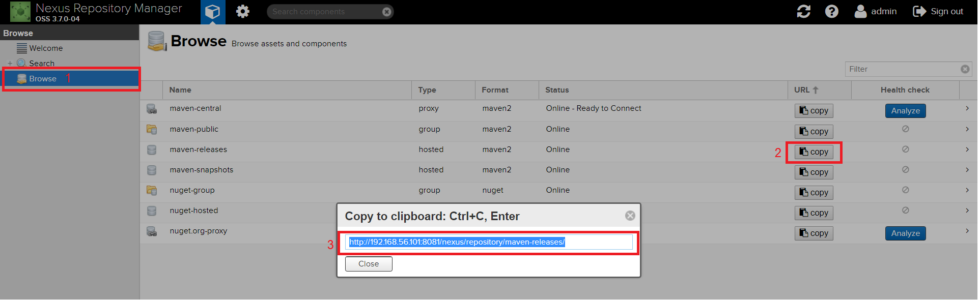Click health check unavailable icon for maven-public
The width and height of the screenshot is (980, 300).
905,129
